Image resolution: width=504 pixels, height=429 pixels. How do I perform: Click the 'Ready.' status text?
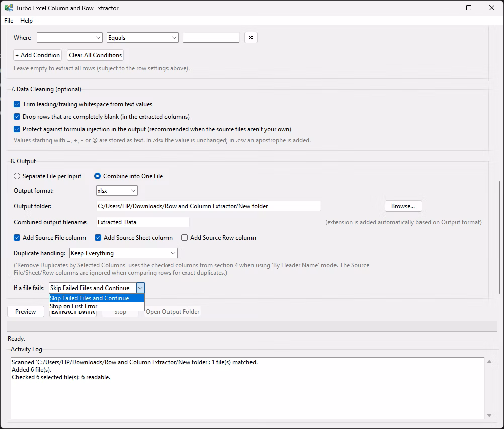(16, 339)
